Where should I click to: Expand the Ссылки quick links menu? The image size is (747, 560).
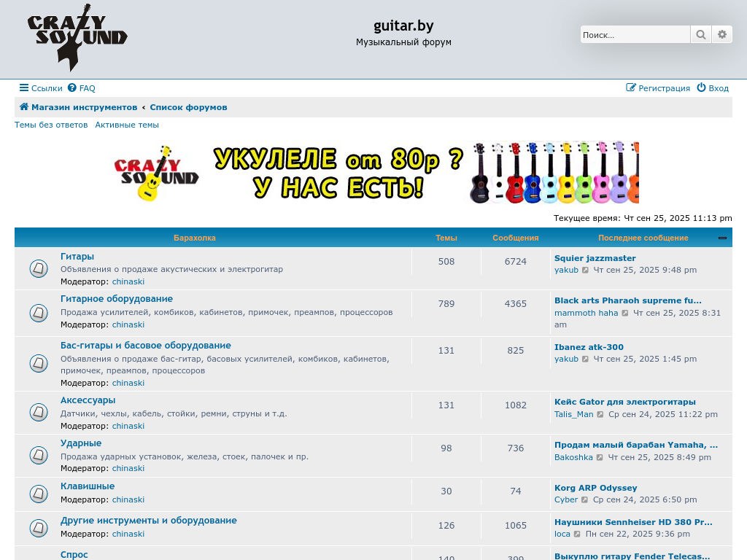41,88
